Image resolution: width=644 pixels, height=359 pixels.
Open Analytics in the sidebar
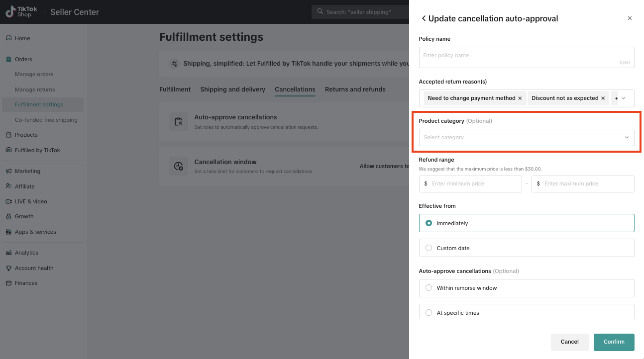click(26, 253)
